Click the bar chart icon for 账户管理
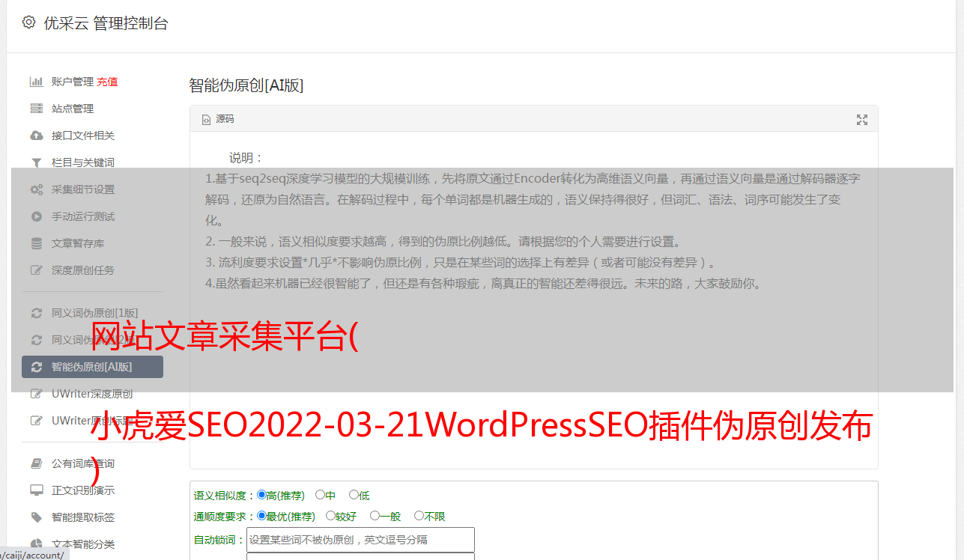Viewport: 964px width, 560px height. (36, 82)
